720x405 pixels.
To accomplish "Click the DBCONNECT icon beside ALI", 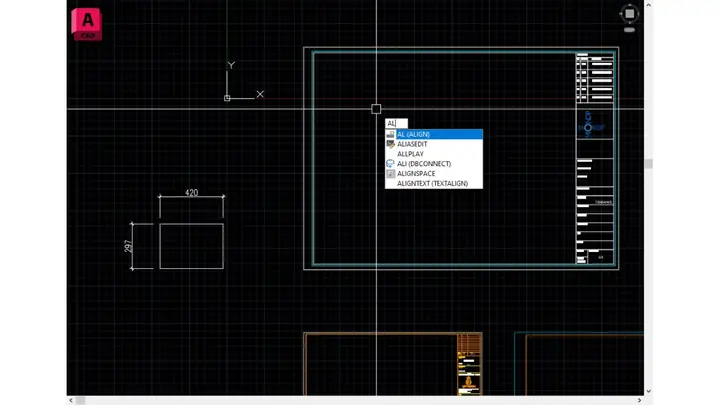I will pyautogui.click(x=390, y=163).
